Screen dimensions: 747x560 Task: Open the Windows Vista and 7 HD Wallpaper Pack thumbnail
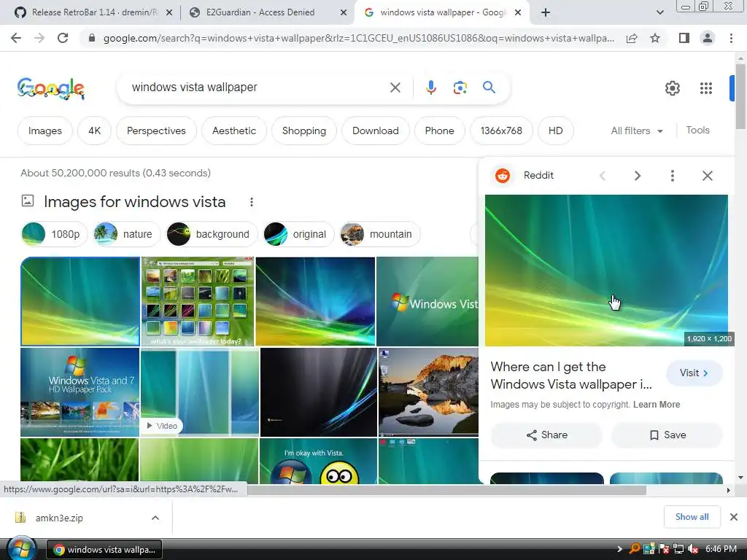(x=80, y=392)
